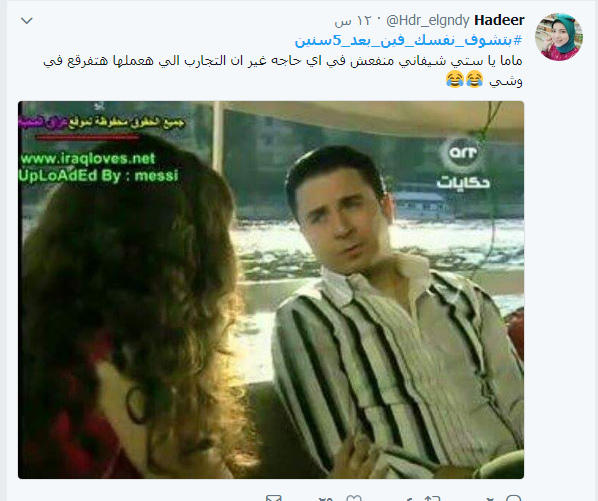Click the like count beside the heart
598x501 pixels.
pyautogui.click(x=325, y=498)
